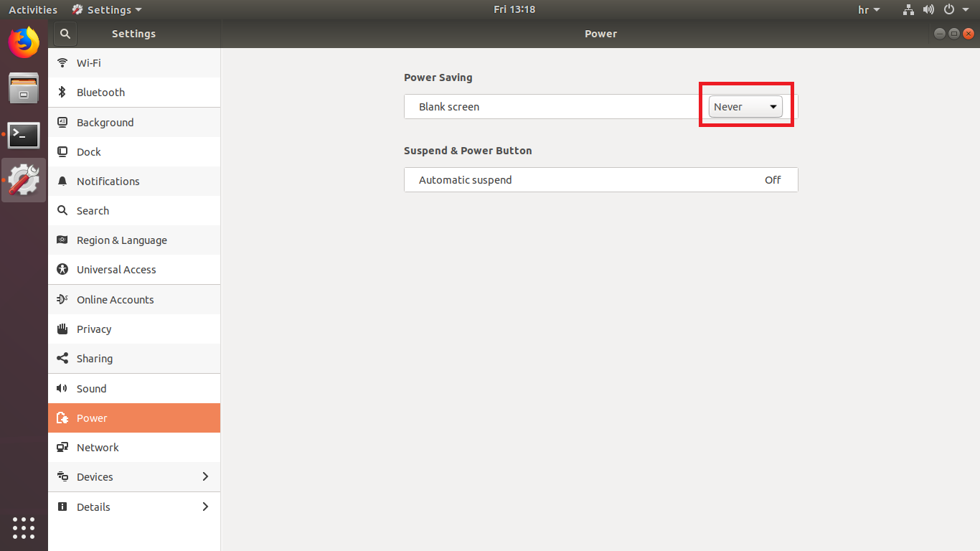Viewport: 980px width, 551px height.
Task: Click the Suspend & Power Button heading
Action: pyautogui.click(x=468, y=151)
